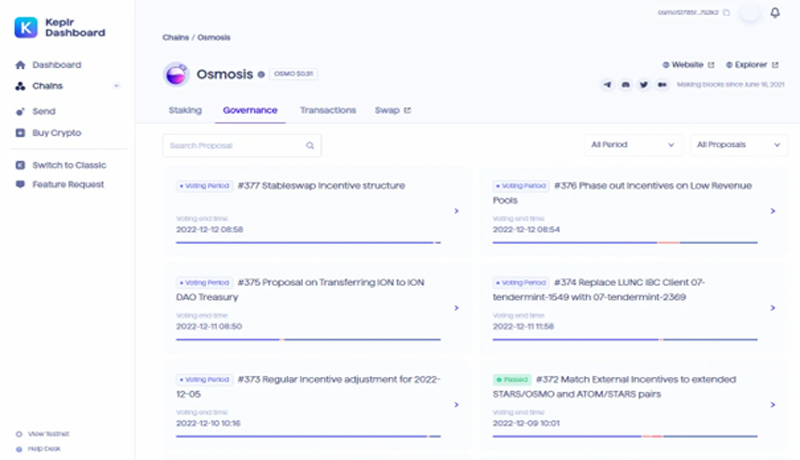Viewport: 800px width, 460px height.
Task: Click the Keplr Dashboard logo
Action: point(60,28)
